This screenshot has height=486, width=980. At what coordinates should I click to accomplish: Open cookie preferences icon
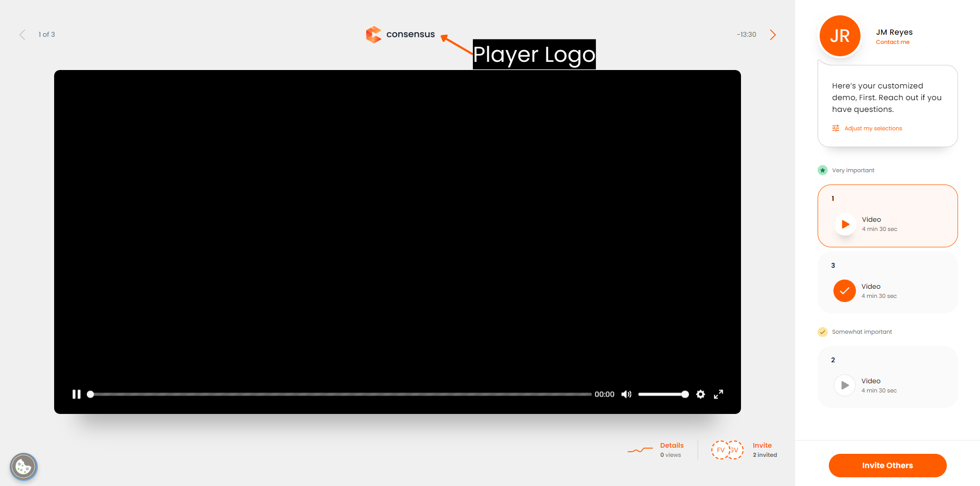click(x=23, y=467)
